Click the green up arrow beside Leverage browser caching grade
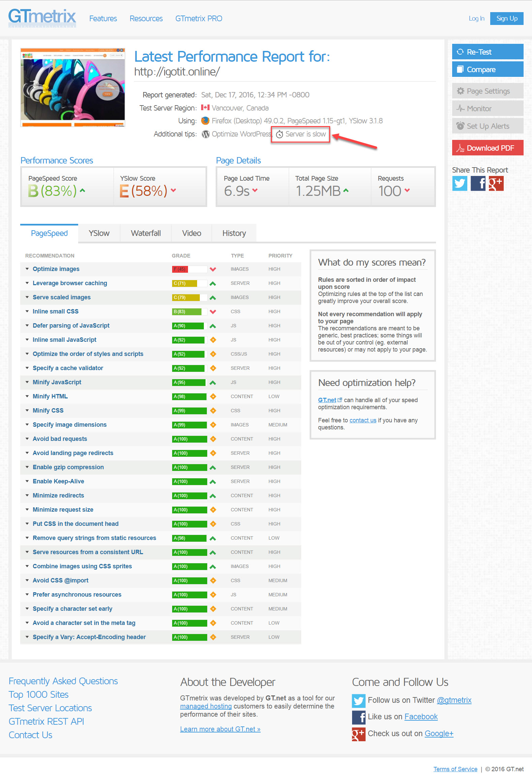The image size is (532, 781). click(213, 283)
